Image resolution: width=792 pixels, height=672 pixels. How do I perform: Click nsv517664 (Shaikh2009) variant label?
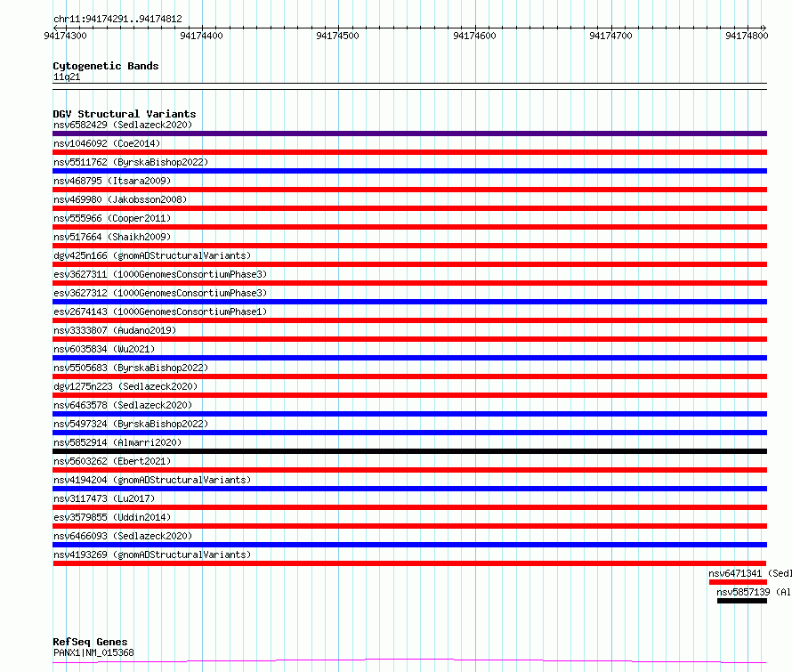tap(112, 237)
